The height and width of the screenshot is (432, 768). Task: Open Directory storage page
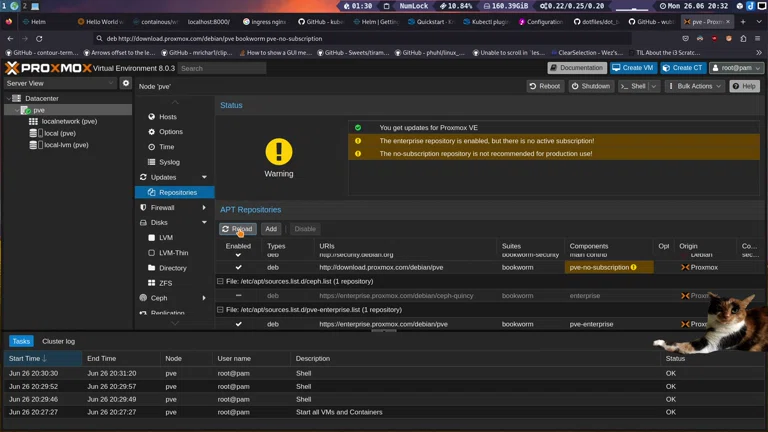click(172, 268)
